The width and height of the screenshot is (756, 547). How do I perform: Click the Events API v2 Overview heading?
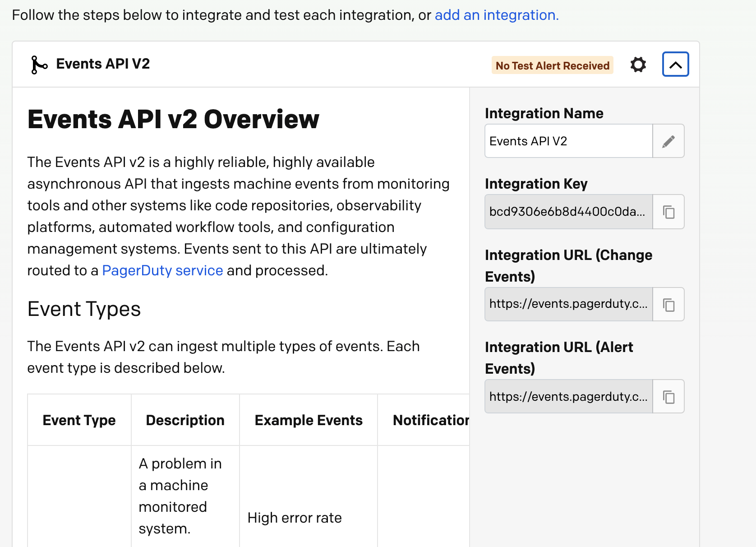(x=173, y=120)
